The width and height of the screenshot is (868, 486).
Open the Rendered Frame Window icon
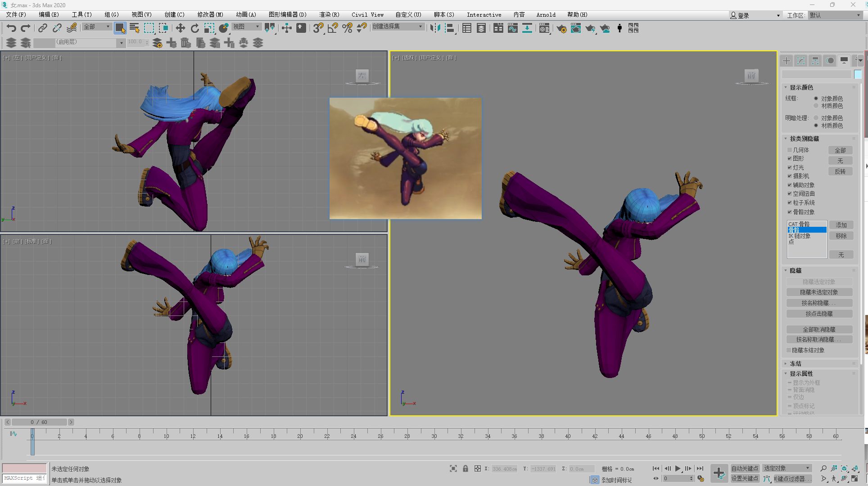point(576,28)
